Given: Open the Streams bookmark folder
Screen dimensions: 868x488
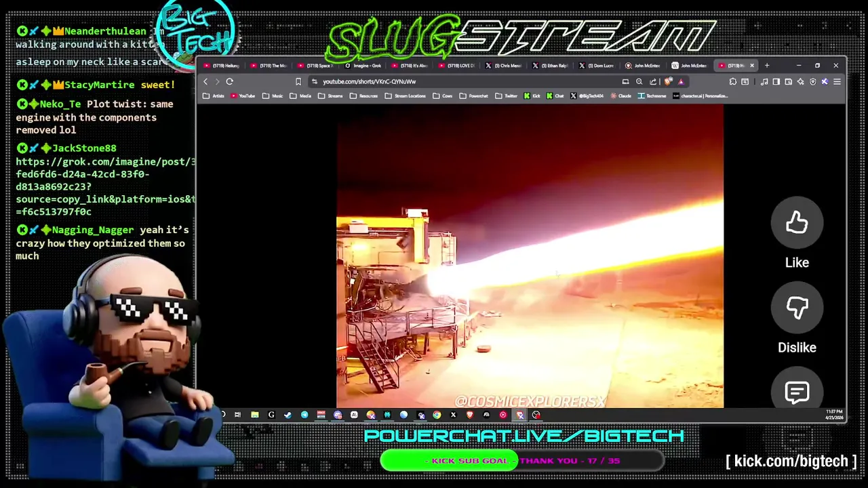Looking at the screenshot, I should [330, 96].
